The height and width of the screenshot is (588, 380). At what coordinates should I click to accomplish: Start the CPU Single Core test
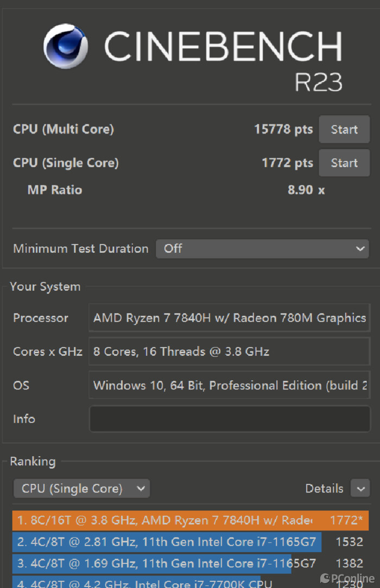344,163
